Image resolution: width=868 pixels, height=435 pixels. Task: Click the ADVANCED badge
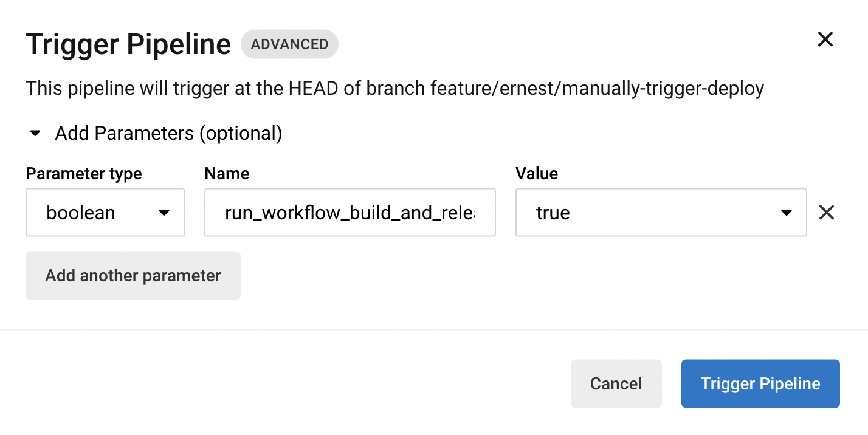tap(289, 44)
